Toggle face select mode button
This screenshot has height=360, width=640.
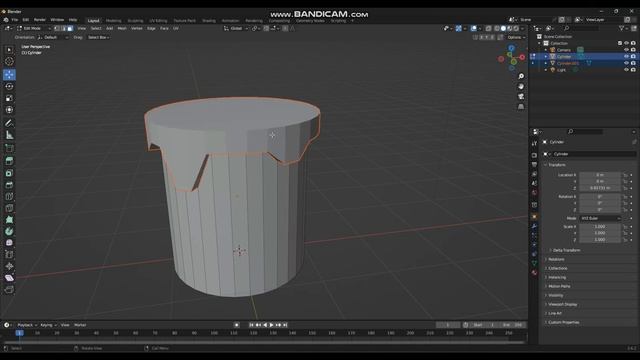pyautogui.click(x=70, y=28)
